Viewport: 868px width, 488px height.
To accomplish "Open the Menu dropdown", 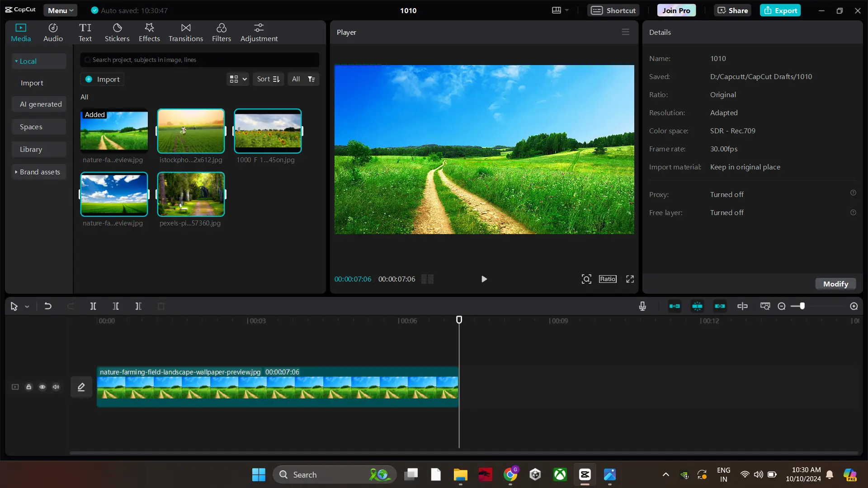I will coord(61,10).
